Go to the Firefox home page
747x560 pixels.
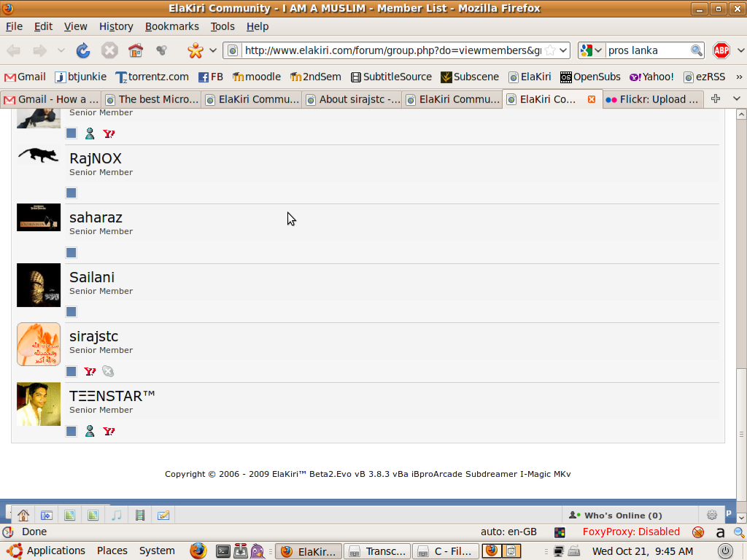tap(136, 50)
